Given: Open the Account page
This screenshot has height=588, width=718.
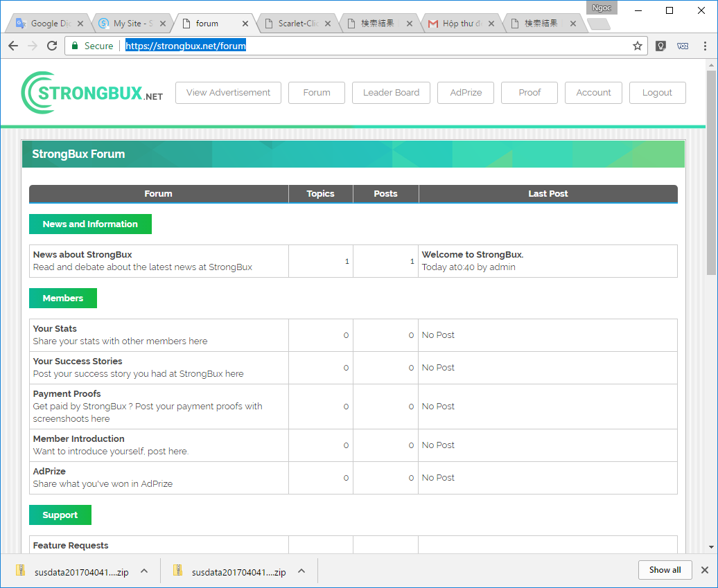Looking at the screenshot, I should click(x=593, y=92).
